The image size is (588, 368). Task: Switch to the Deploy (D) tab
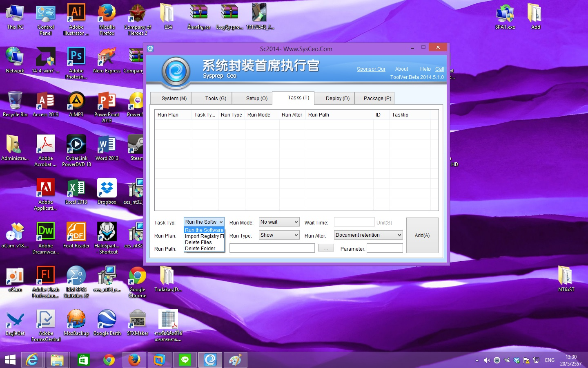click(334, 99)
